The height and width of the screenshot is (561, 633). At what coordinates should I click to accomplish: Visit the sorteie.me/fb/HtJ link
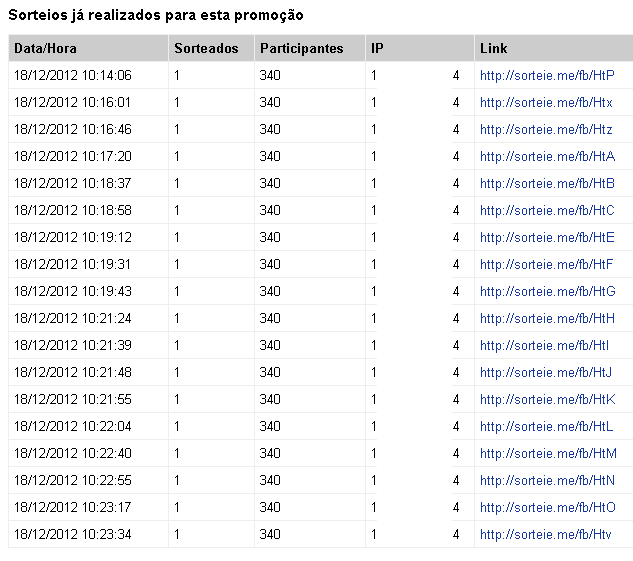pos(545,372)
